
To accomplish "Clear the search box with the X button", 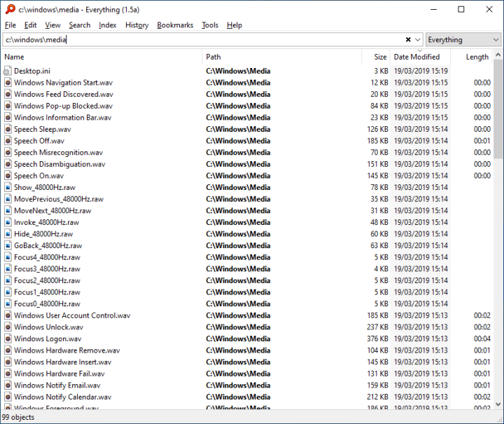I will (x=408, y=40).
